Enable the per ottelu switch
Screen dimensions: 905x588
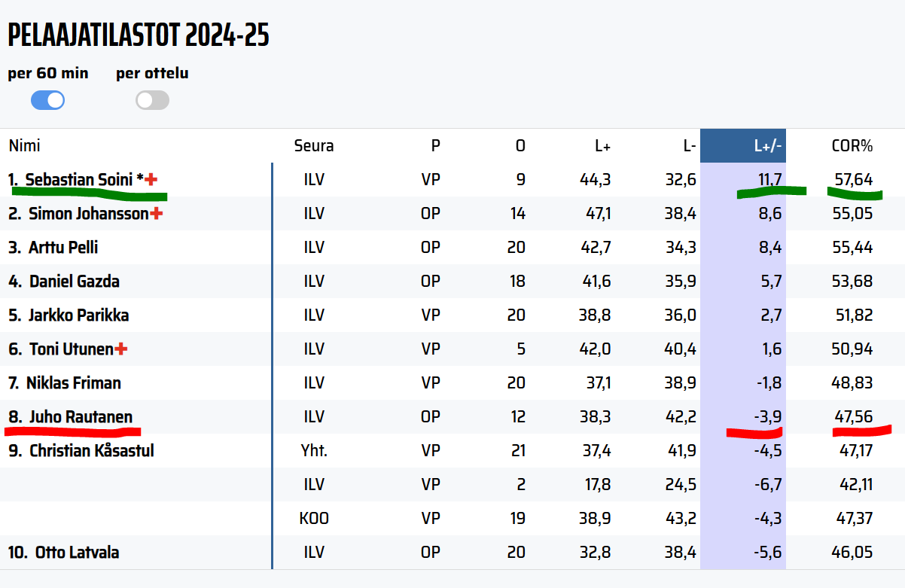pyautogui.click(x=152, y=100)
